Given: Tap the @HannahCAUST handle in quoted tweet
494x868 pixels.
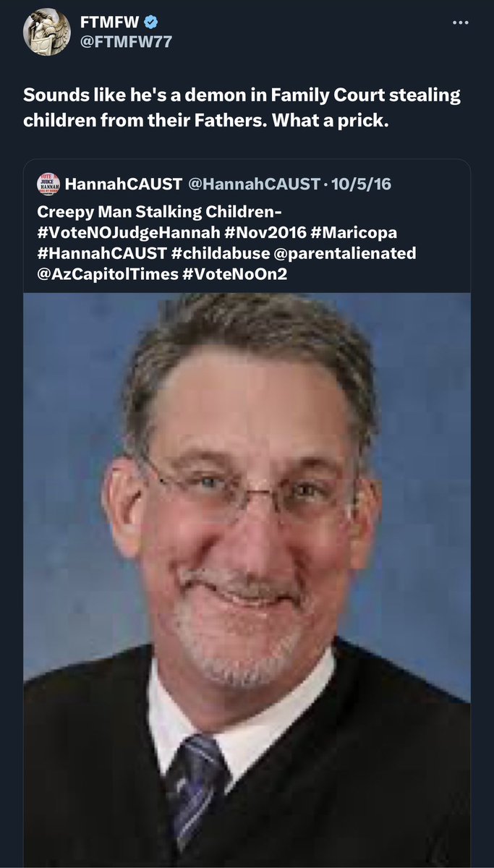Looking at the screenshot, I should click(x=253, y=184).
